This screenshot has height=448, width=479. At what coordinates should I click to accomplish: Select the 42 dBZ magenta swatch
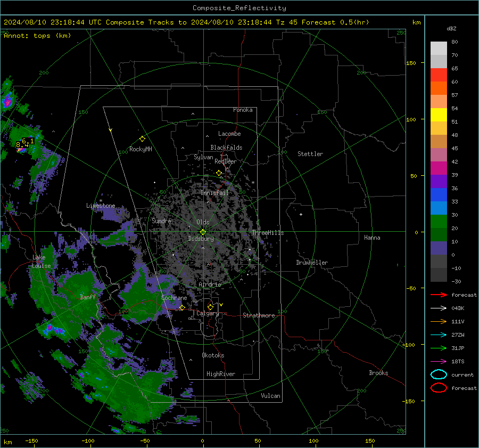tap(439, 168)
